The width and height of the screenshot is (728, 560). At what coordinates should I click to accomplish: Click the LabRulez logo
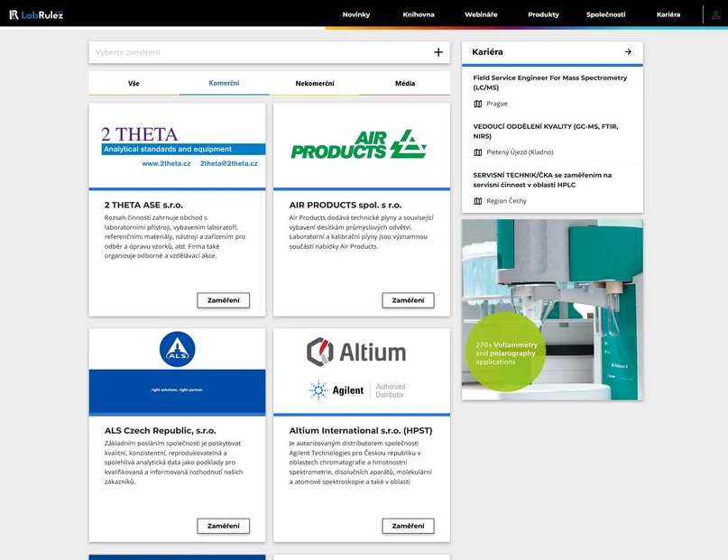[36, 14]
